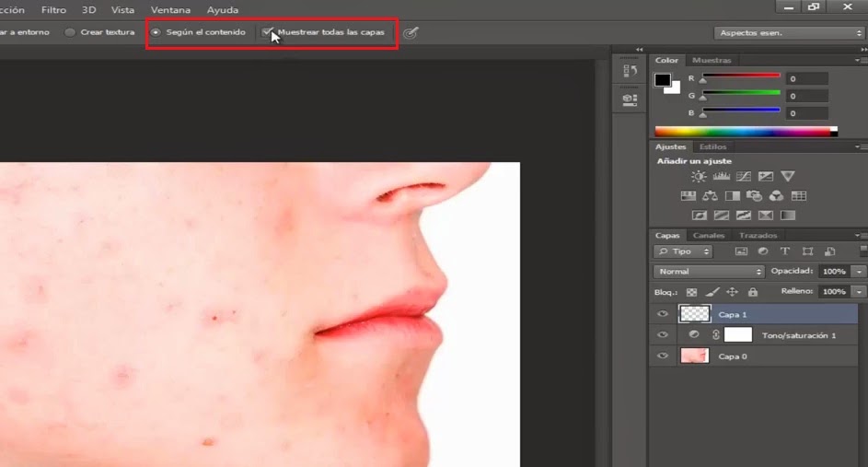Filter layers by smart objects
Image resolution: width=868 pixels, height=467 pixels.
tap(830, 251)
